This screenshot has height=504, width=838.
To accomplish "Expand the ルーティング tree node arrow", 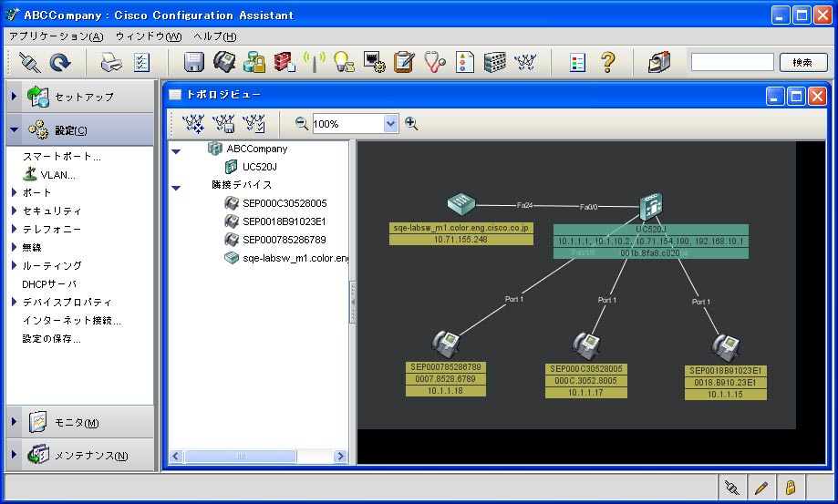I will point(15,265).
